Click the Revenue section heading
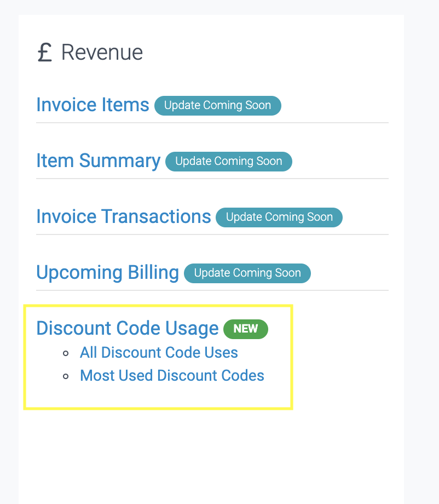 (x=102, y=53)
